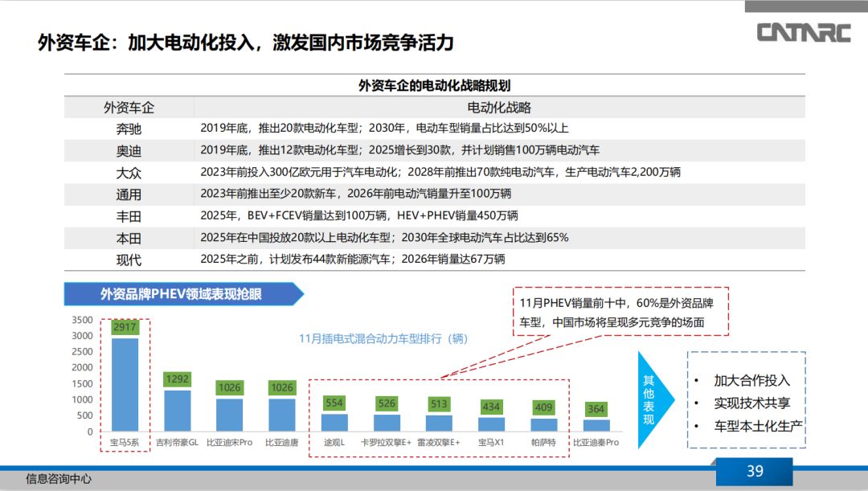
Task: Click the 比亚迪秦Pro bar
Action: click(596, 426)
